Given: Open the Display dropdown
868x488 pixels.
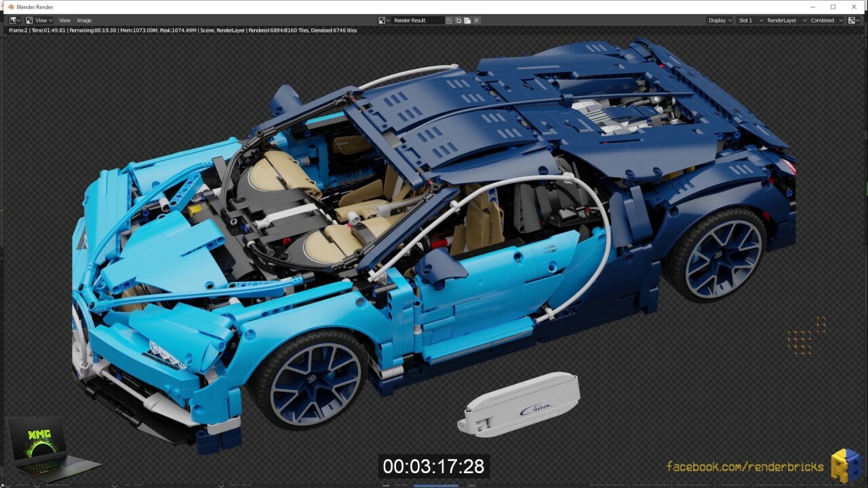Looking at the screenshot, I should point(719,20).
